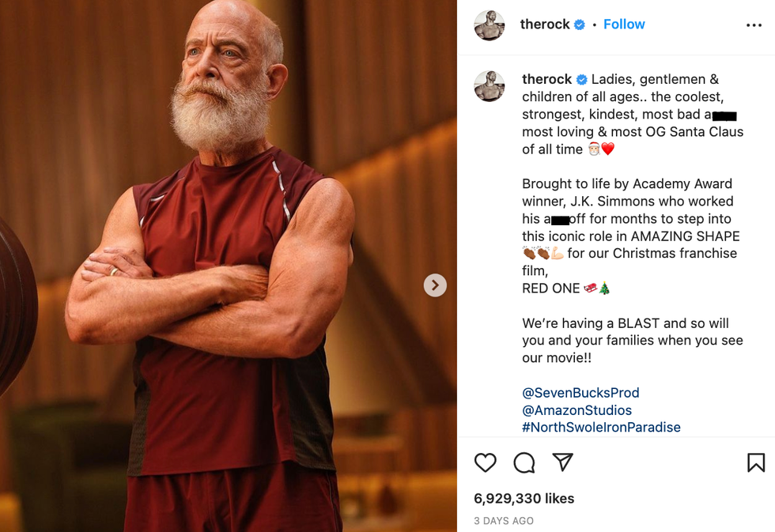Open @AmazonStudios mention link
This screenshot has height=532, width=775.
pos(577,410)
